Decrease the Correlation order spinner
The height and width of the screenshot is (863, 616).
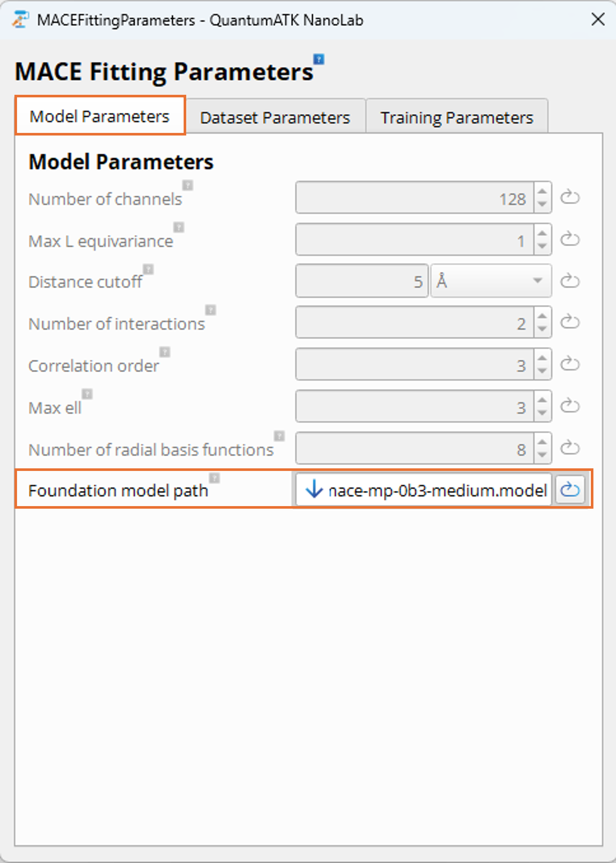click(542, 371)
